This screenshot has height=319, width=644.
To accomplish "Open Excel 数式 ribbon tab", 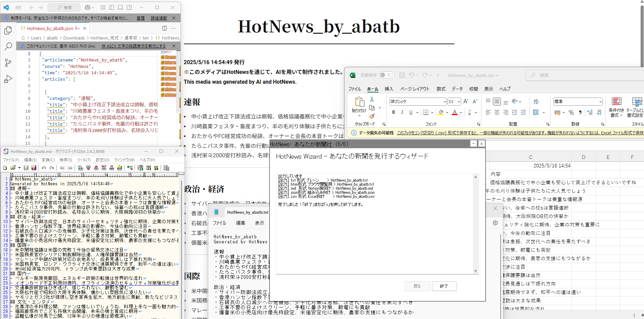I will pos(441,89).
